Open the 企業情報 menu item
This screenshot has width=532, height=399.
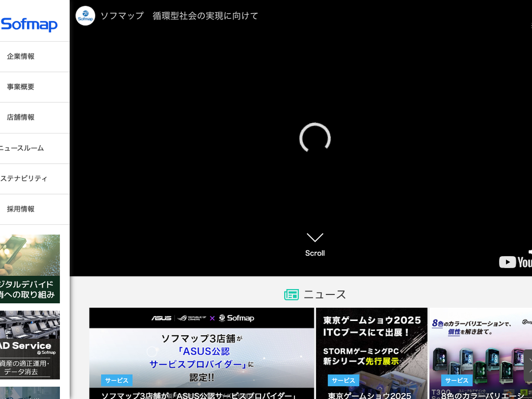pos(21,56)
